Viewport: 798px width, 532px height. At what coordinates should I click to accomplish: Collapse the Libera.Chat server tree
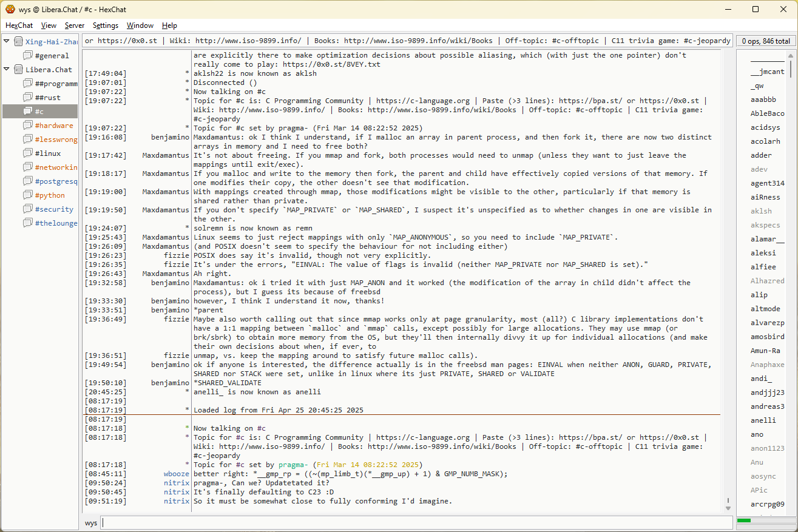click(7, 70)
